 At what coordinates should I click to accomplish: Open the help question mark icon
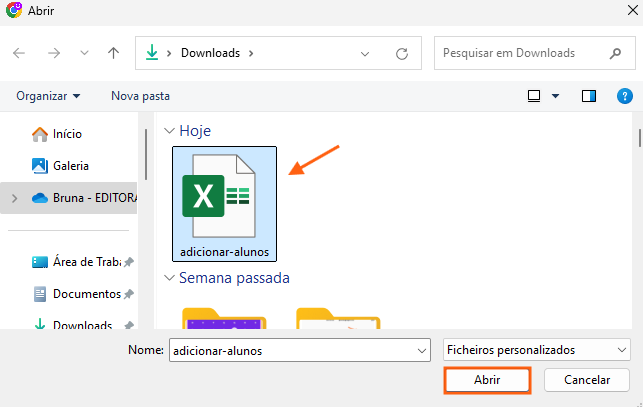[x=624, y=96]
